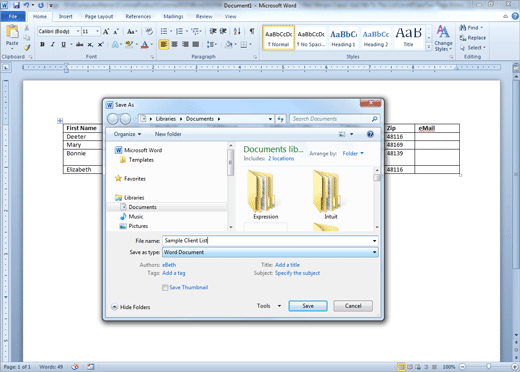
Task: Switch to the References tab
Action: [x=138, y=16]
